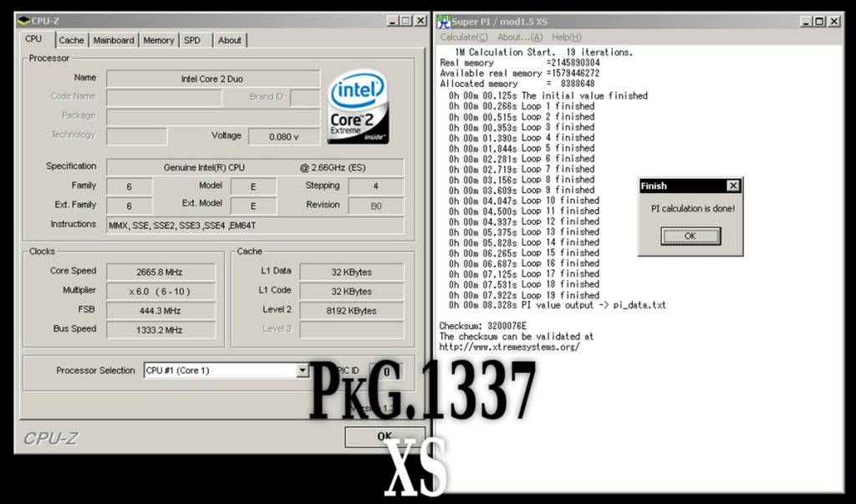856x504 pixels.
Task: Go to the SPD tab
Action: coord(192,40)
